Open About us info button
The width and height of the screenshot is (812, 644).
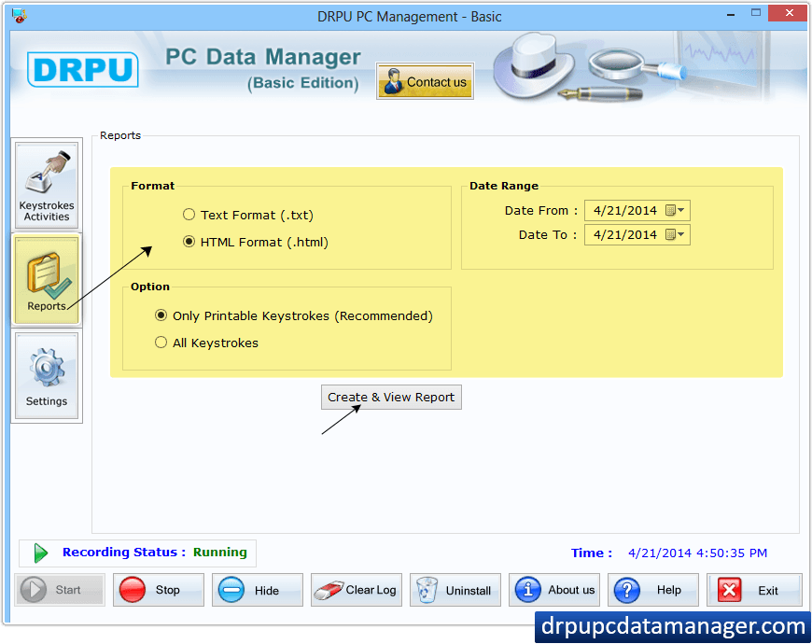coord(554,590)
